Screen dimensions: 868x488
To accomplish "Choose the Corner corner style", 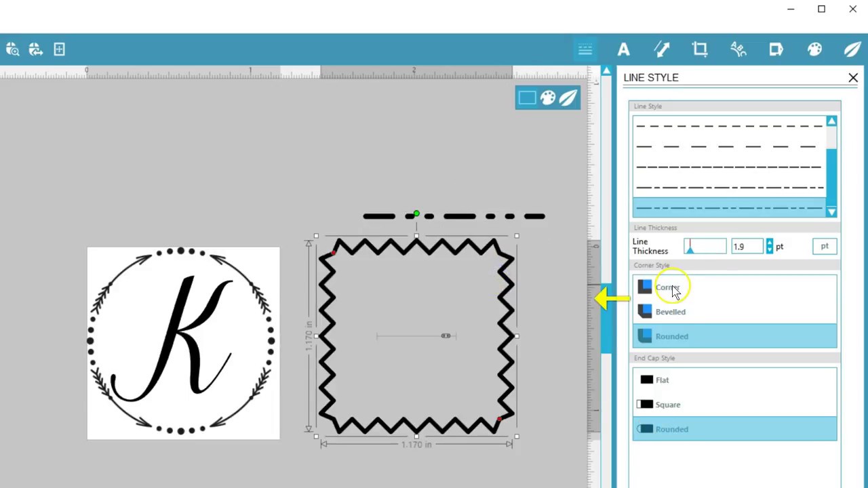I will [x=734, y=287].
